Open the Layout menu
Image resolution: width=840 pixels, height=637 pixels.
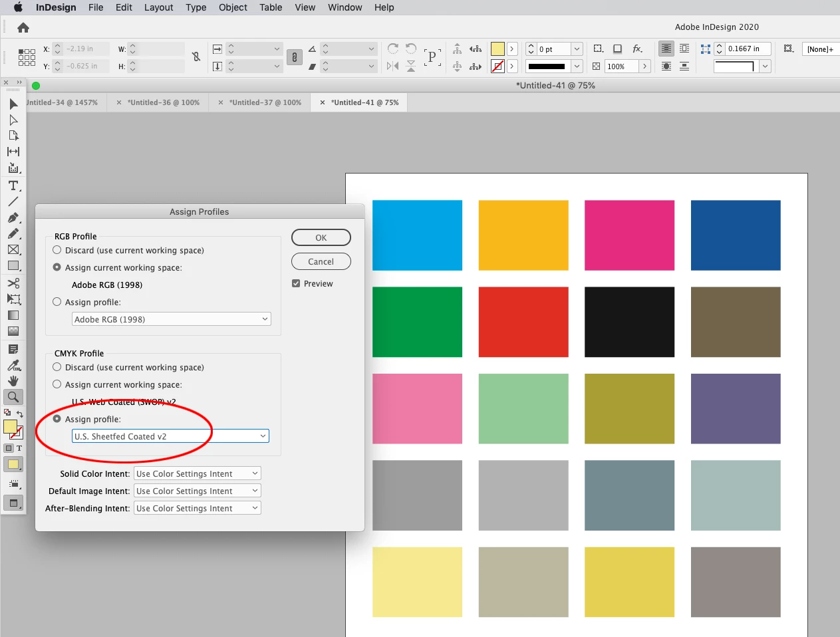click(159, 7)
